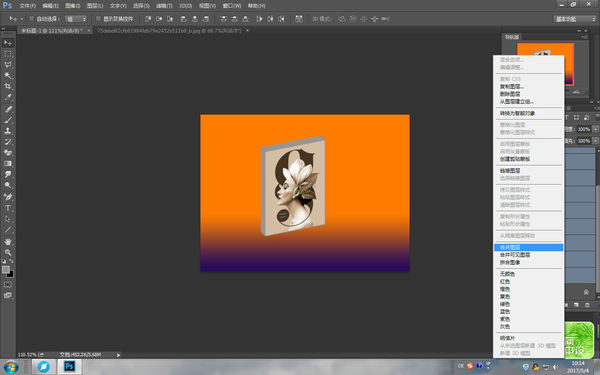Open the workspace 基本功能 dropdown
The width and height of the screenshot is (600, 375).
[x=575, y=19]
